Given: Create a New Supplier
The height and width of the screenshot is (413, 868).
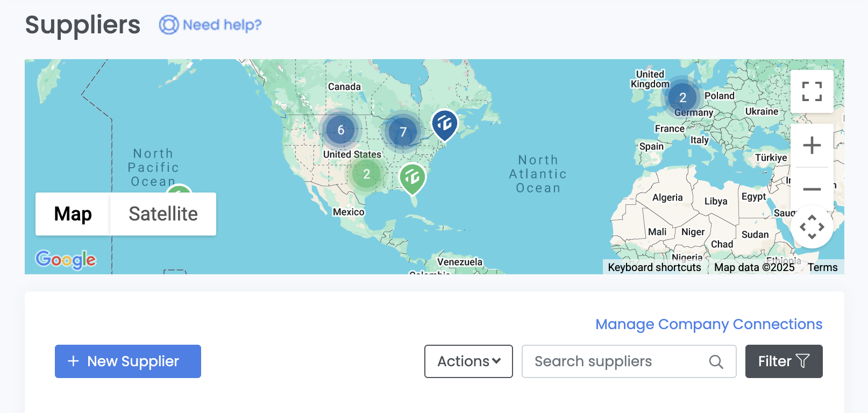Looking at the screenshot, I should [x=127, y=361].
